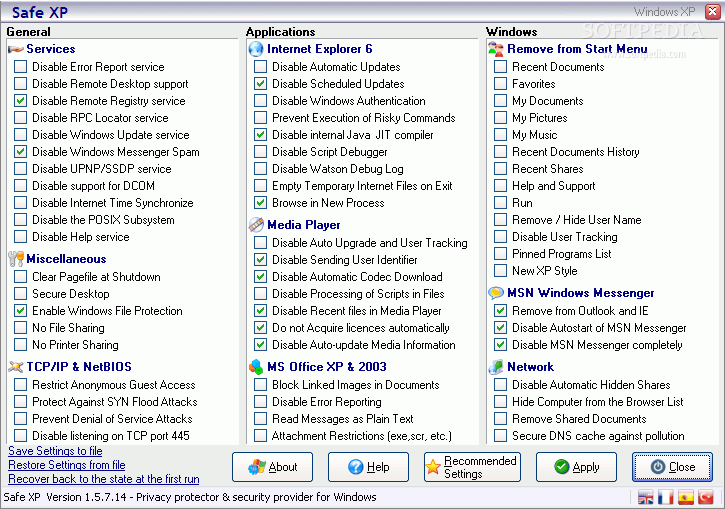Image resolution: width=725 pixels, height=509 pixels.
Task: Click the MSN Windows Messenger bubble icon
Action: click(496, 293)
